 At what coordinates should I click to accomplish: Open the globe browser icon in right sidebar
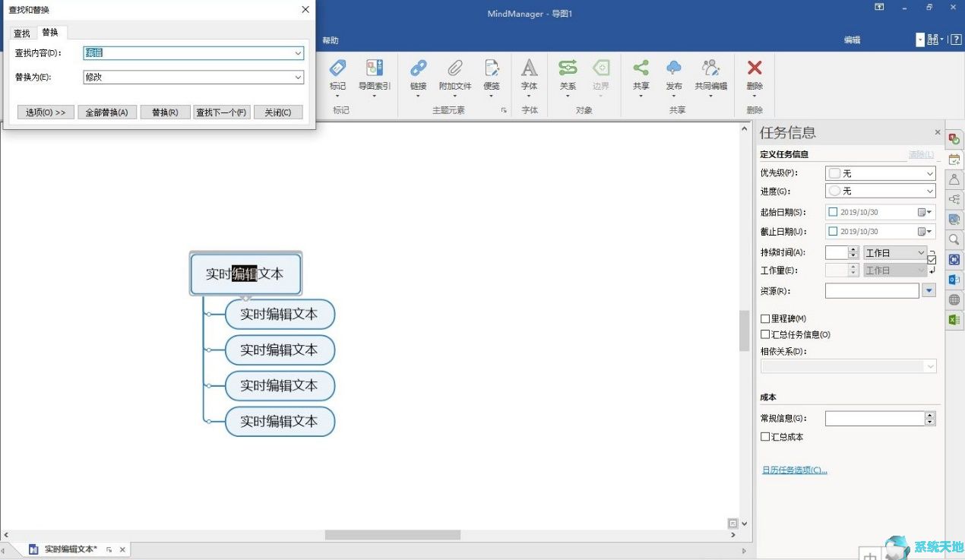tap(954, 299)
